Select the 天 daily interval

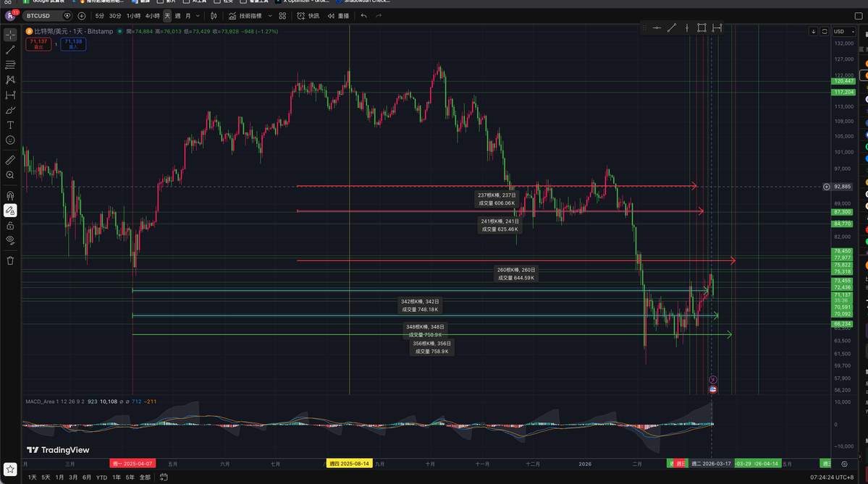(x=167, y=16)
